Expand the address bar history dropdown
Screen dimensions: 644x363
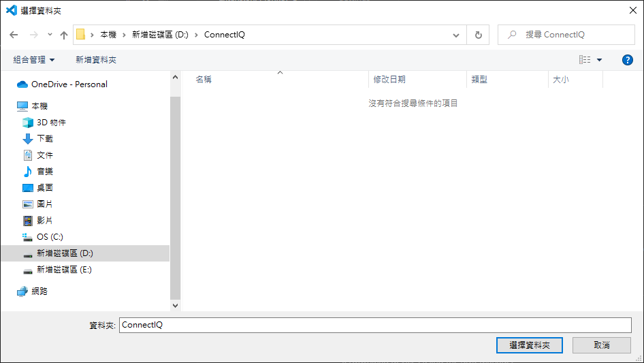click(456, 35)
